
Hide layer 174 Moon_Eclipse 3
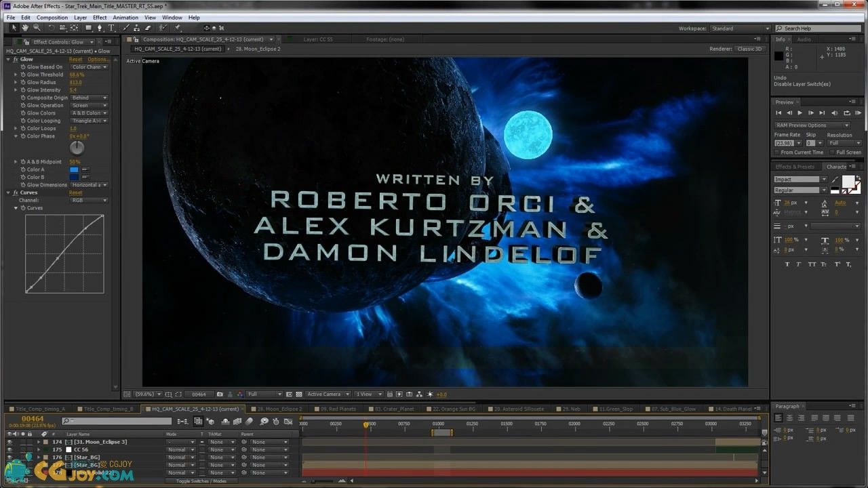click(x=9, y=442)
